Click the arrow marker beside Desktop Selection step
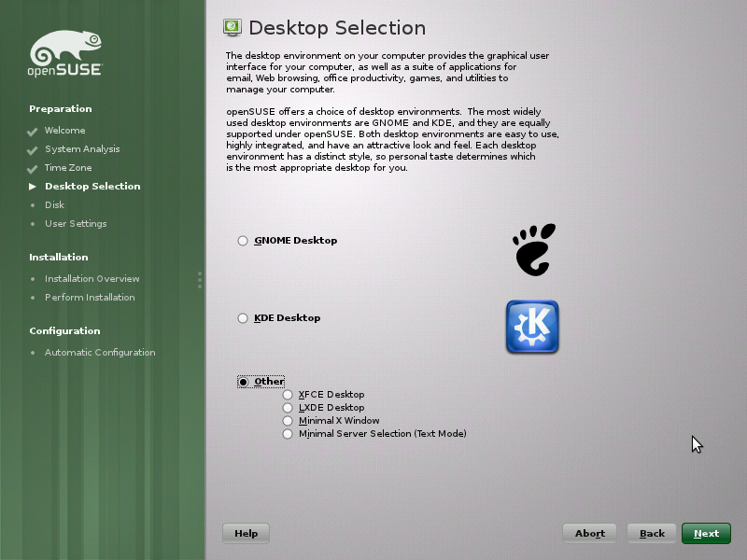This screenshot has height=560, width=747. 31,186
